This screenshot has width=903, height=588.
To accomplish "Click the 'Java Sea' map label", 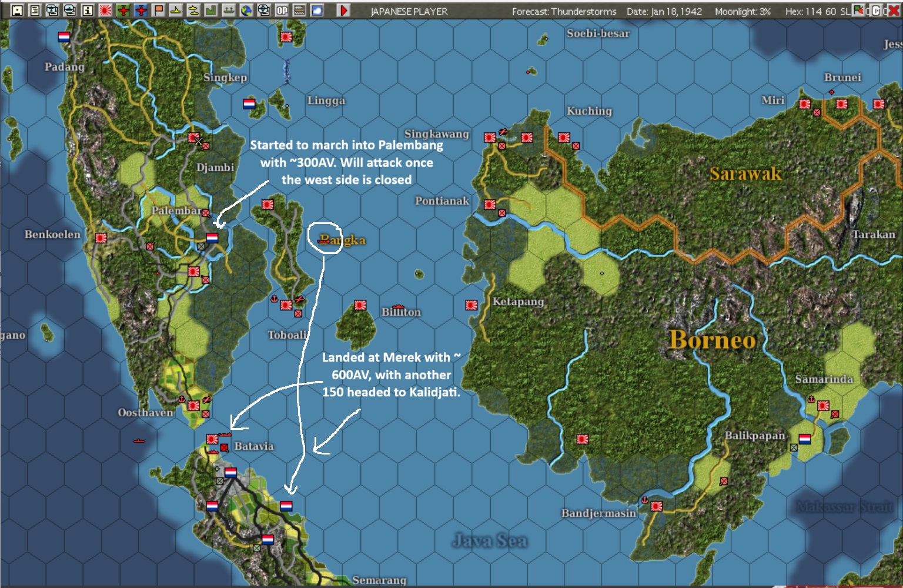I will point(490,540).
